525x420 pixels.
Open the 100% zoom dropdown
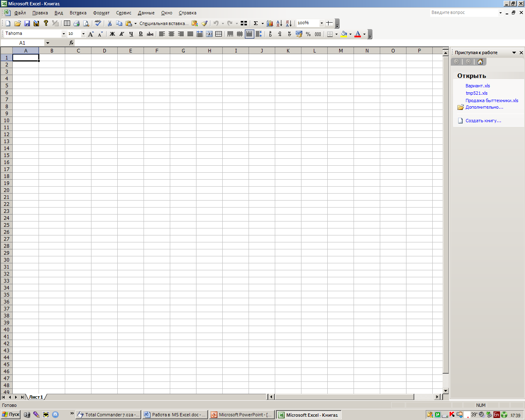[322, 23]
